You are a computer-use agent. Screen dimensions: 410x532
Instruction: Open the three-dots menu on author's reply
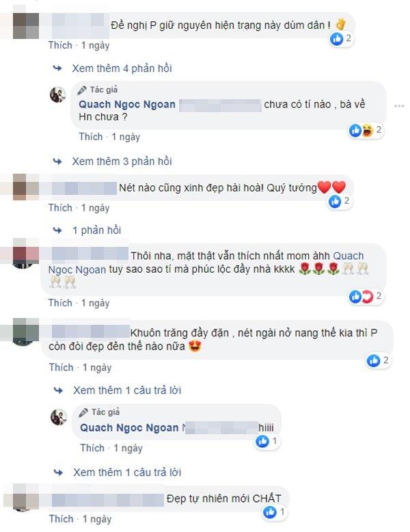pyautogui.click(x=399, y=106)
